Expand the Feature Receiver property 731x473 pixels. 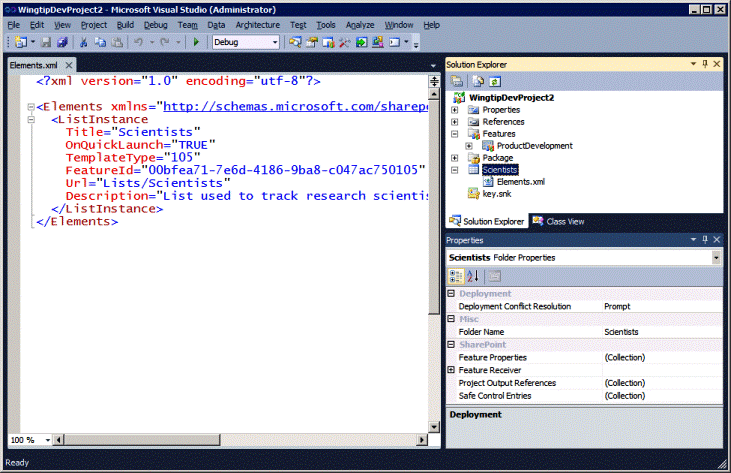(451, 370)
